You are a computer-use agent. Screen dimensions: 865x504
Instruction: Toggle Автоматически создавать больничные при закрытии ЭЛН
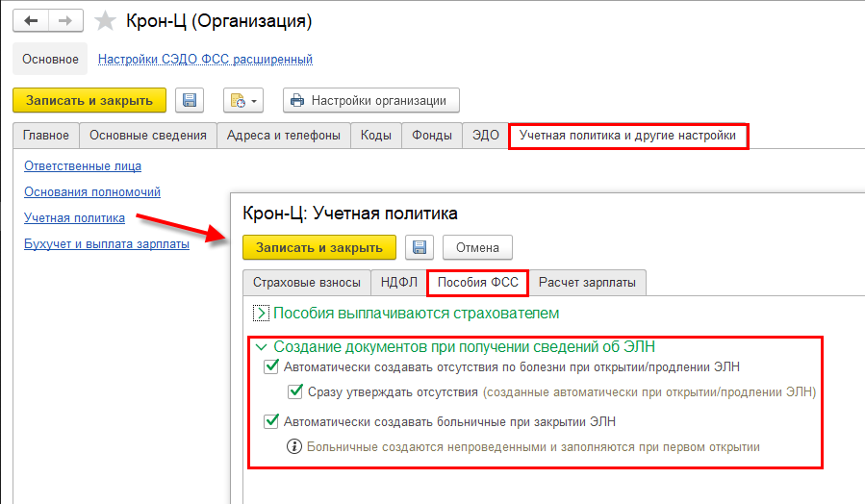[271, 421]
